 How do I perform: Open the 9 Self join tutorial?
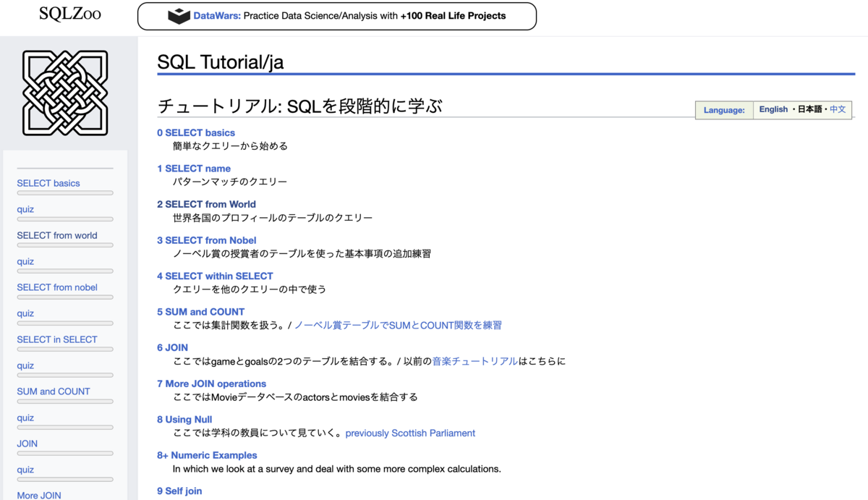pos(179,491)
